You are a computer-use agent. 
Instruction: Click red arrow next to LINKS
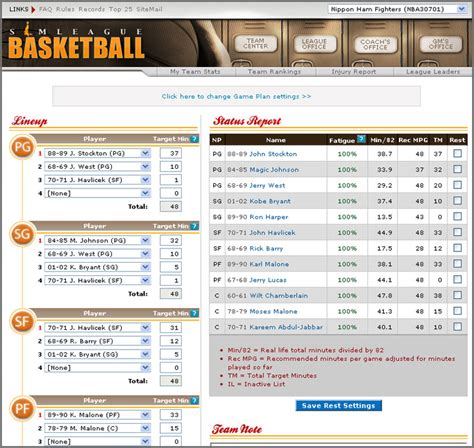(33, 9)
